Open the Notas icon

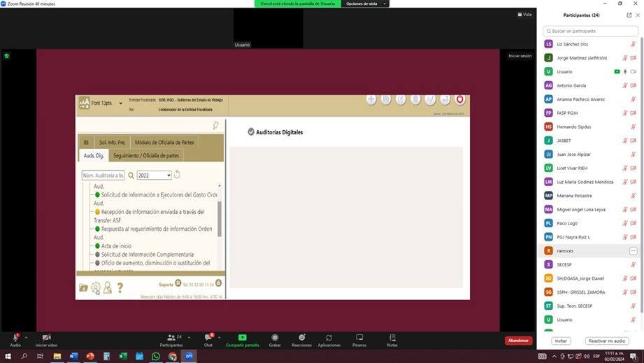392,338
